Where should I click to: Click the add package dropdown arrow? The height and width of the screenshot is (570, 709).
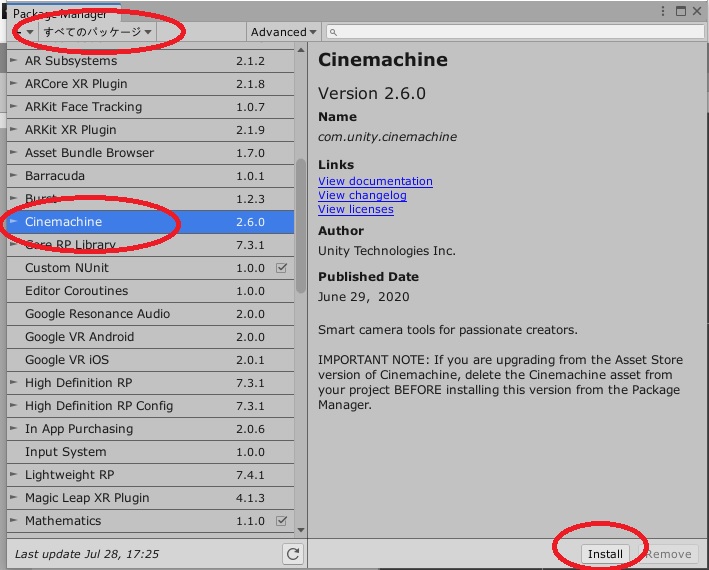coord(29,32)
